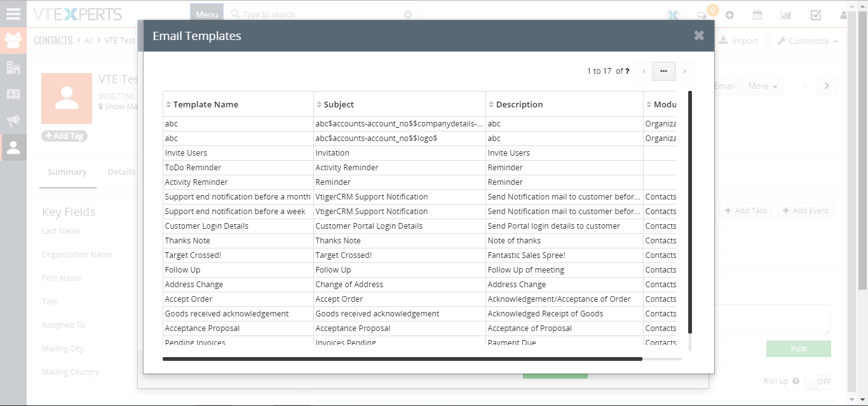Select the Organizations building icon in sidebar

click(x=13, y=67)
